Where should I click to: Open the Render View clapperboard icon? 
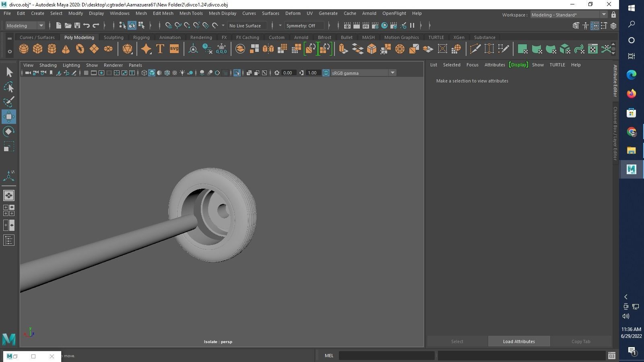347,25
